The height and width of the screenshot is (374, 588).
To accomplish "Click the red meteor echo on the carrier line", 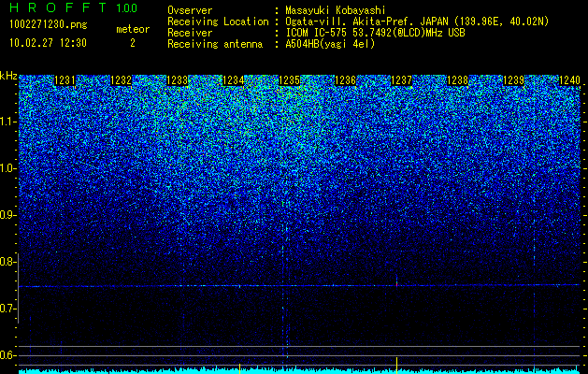I will click(x=396, y=283).
